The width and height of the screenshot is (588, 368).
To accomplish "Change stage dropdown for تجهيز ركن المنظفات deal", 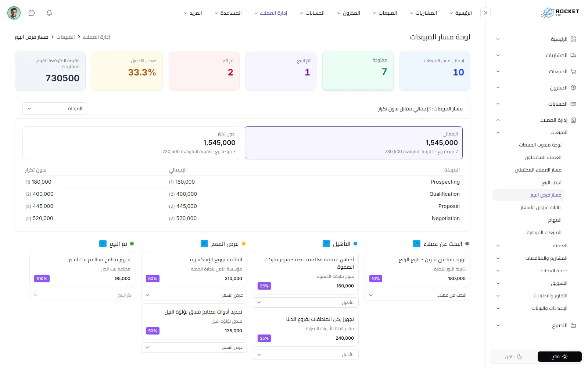I will tap(306, 355).
